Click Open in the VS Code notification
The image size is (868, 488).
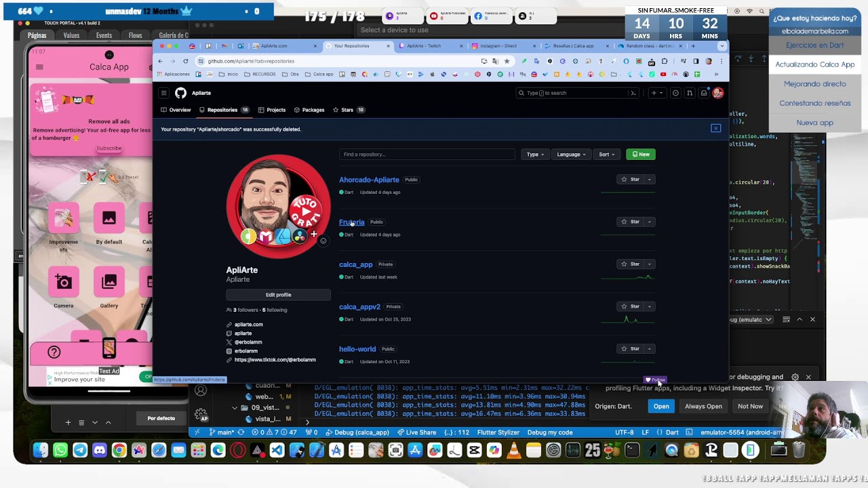tap(661, 406)
